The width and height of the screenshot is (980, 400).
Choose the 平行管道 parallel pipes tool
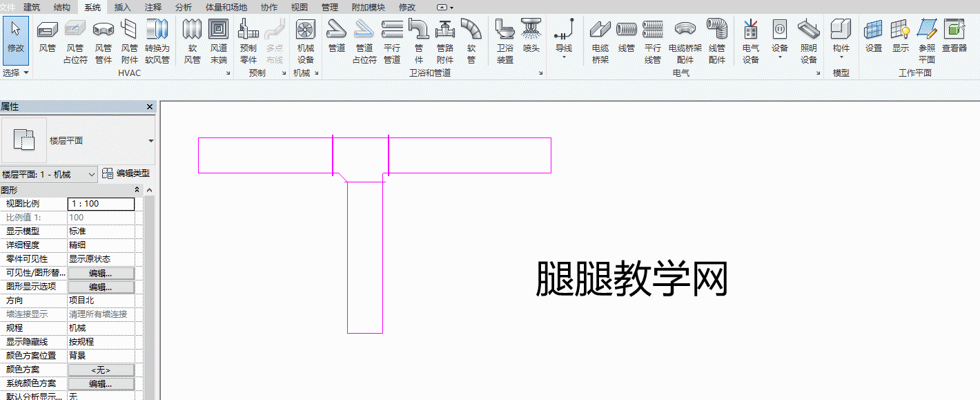(392, 41)
